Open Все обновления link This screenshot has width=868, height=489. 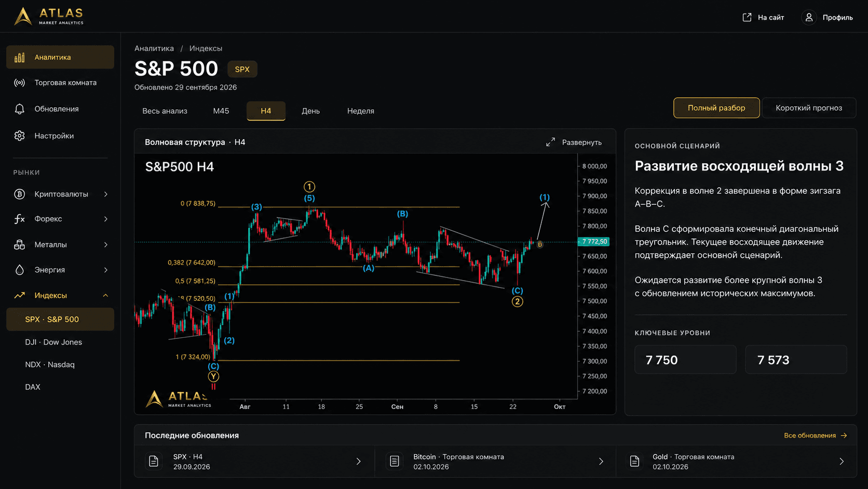pyautogui.click(x=816, y=435)
